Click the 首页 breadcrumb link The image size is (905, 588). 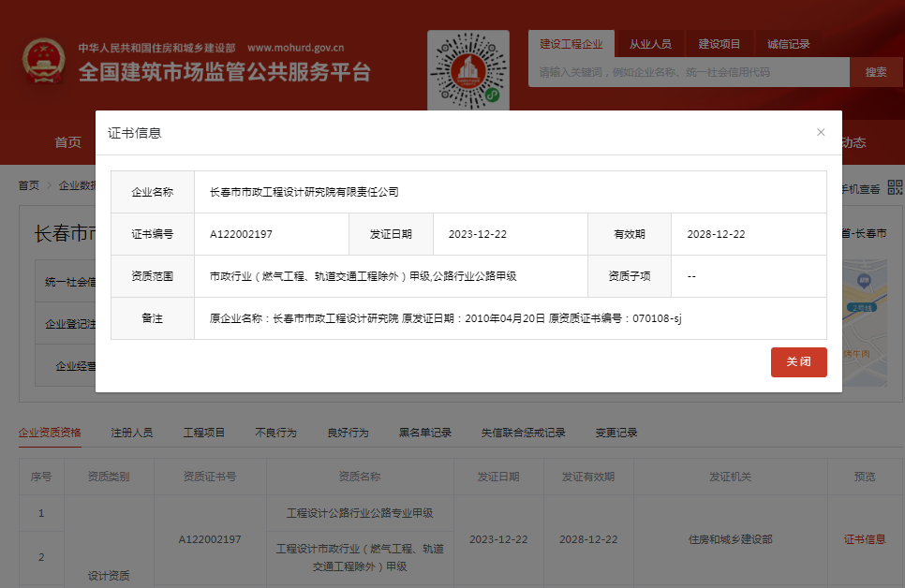[29, 186]
